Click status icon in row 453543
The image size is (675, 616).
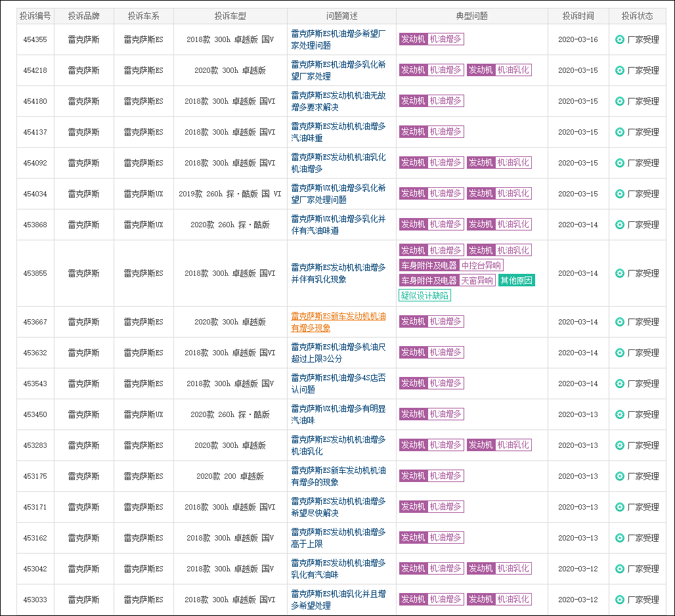(619, 384)
